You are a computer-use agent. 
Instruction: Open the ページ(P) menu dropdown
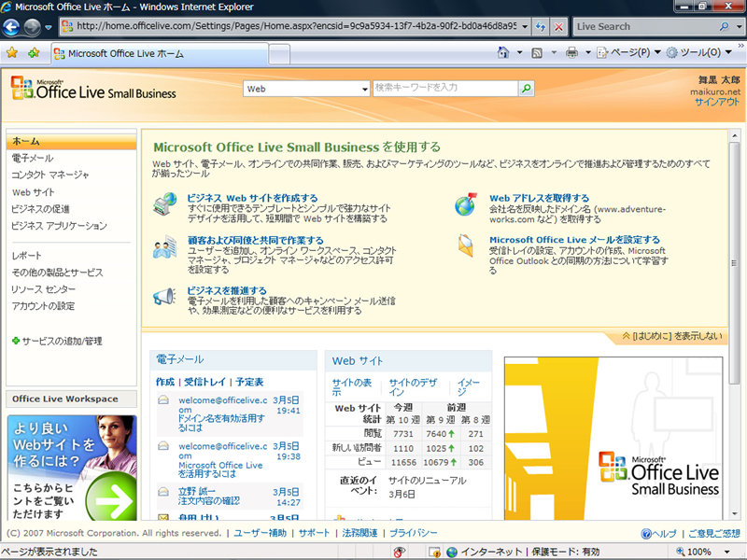click(x=628, y=52)
